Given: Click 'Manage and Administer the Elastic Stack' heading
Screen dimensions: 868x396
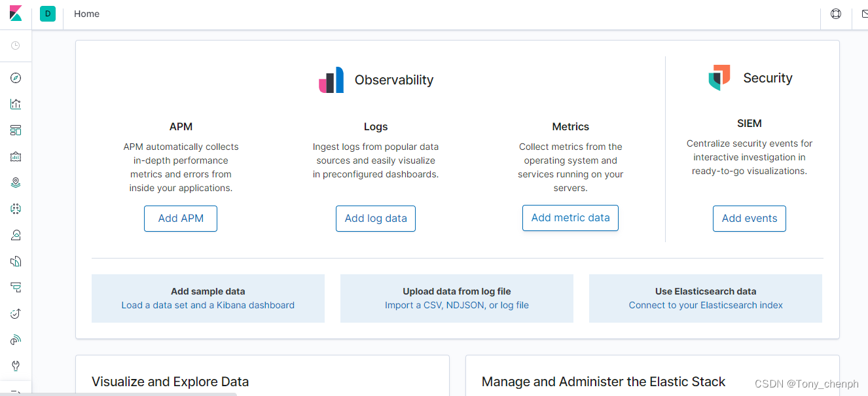Looking at the screenshot, I should coord(604,382).
